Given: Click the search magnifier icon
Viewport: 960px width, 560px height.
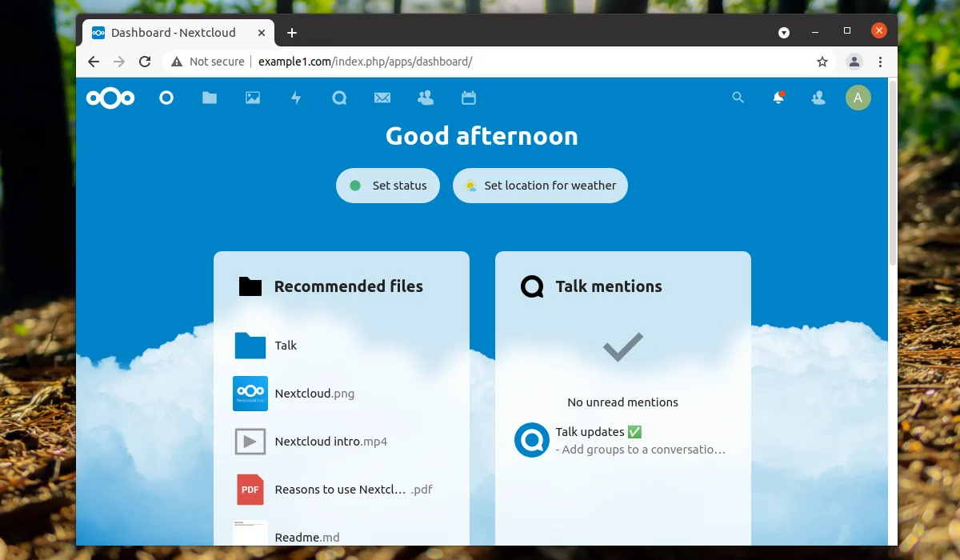Looking at the screenshot, I should click(x=738, y=98).
